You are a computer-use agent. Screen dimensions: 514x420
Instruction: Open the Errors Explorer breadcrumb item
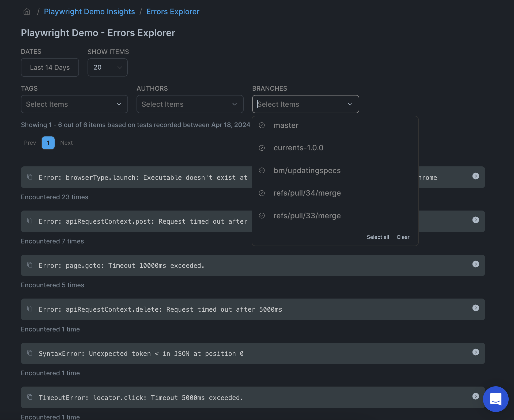173,12
